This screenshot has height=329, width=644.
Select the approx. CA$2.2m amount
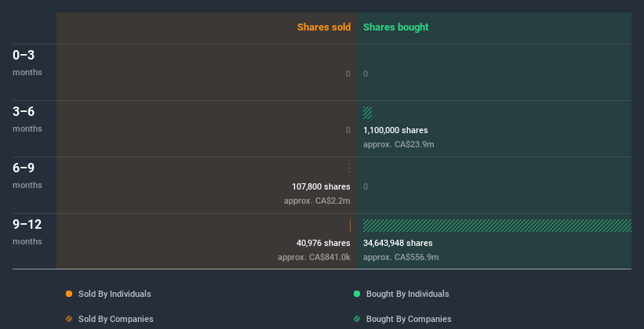tap(317, 201)
